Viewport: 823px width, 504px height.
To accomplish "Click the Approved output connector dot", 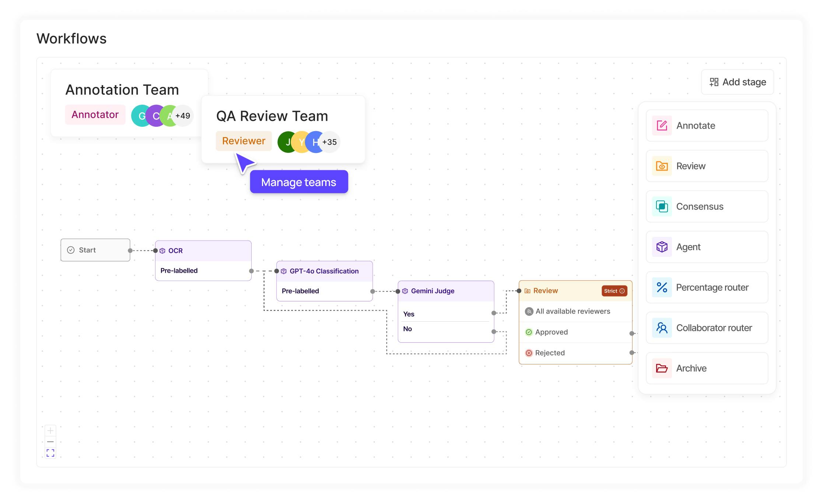I will point(632,333).
